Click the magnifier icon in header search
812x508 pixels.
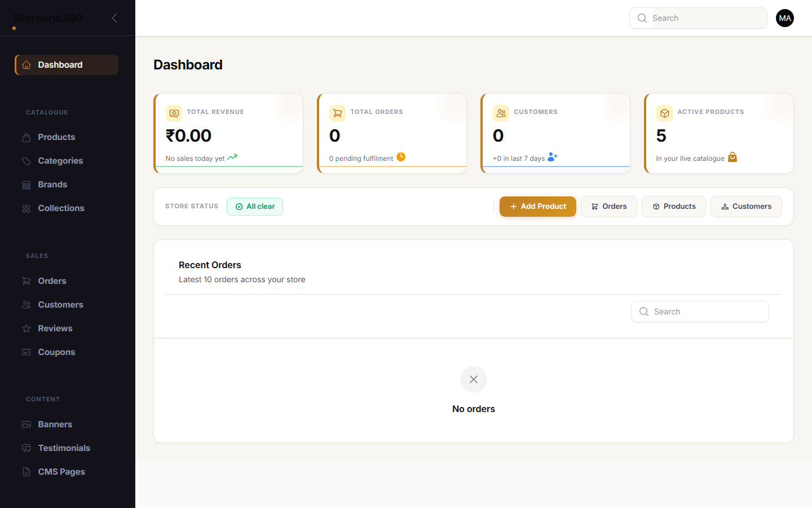pos(642,18)
